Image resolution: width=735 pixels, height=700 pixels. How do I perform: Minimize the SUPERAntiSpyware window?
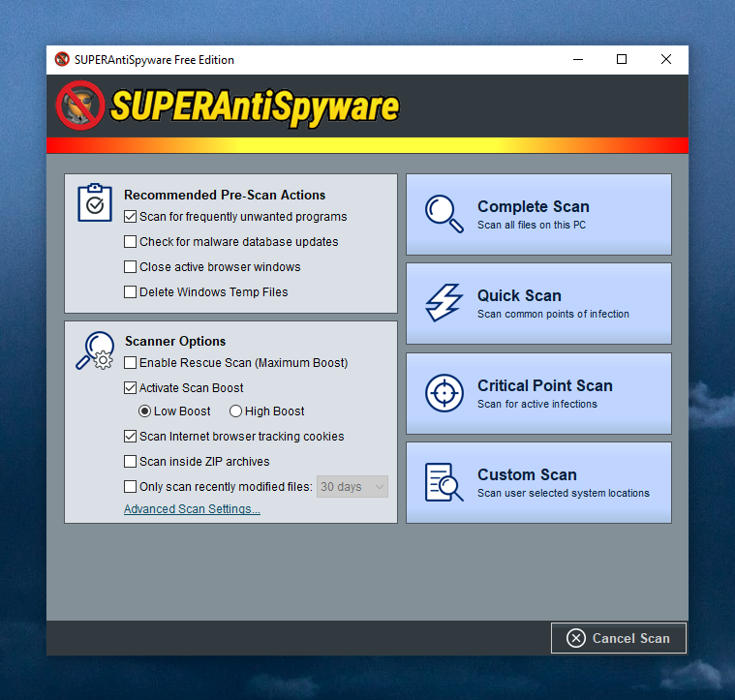coord(578,59)
